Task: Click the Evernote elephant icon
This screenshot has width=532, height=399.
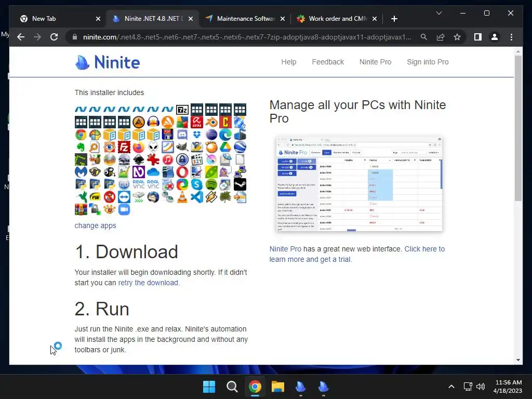Action: [81, 147]
